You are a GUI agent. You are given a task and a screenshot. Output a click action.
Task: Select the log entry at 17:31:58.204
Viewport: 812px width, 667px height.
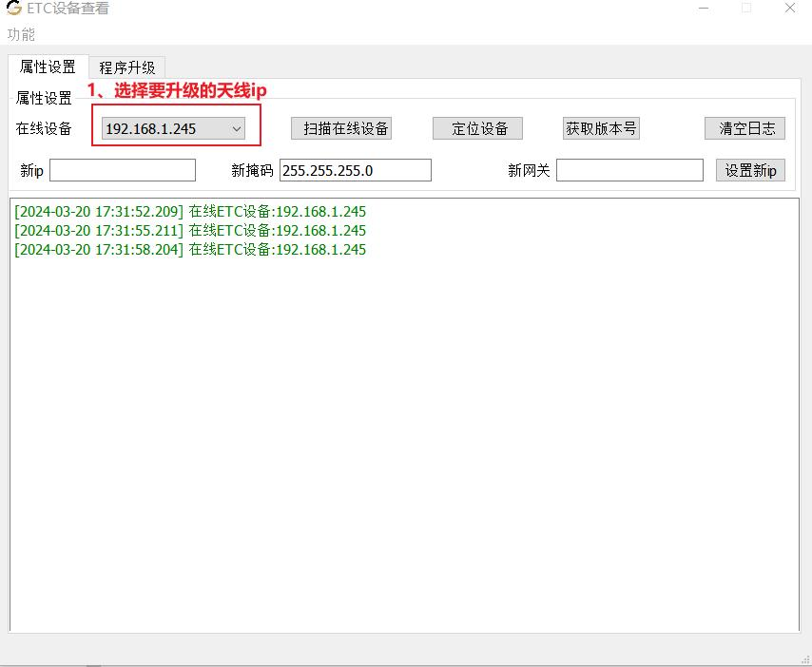coord(190,250)
